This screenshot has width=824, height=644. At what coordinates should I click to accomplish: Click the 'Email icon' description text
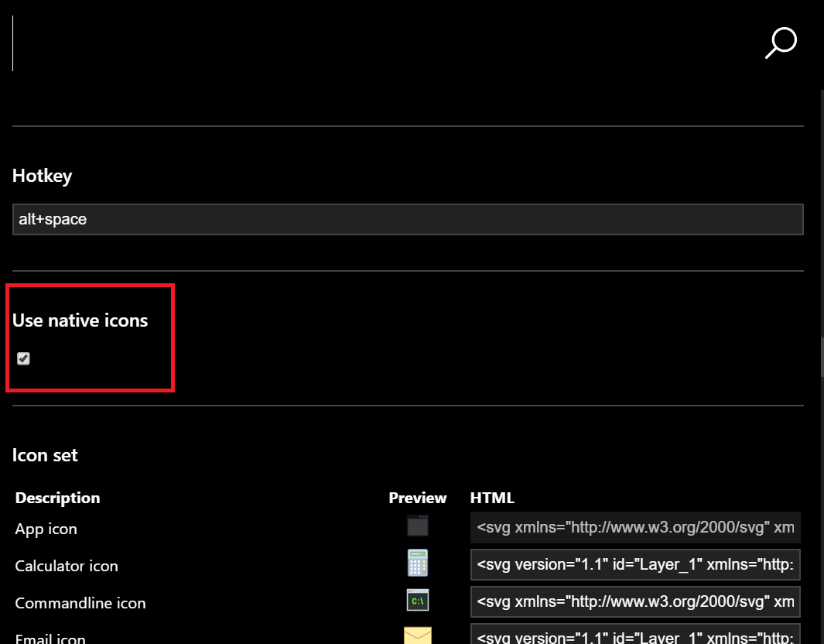pos(50,639)
